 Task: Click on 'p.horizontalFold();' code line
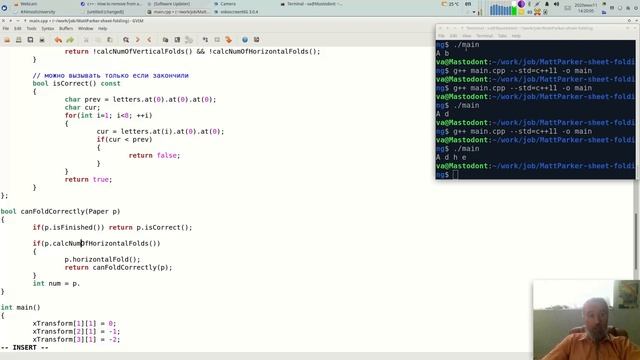(102, 260)
